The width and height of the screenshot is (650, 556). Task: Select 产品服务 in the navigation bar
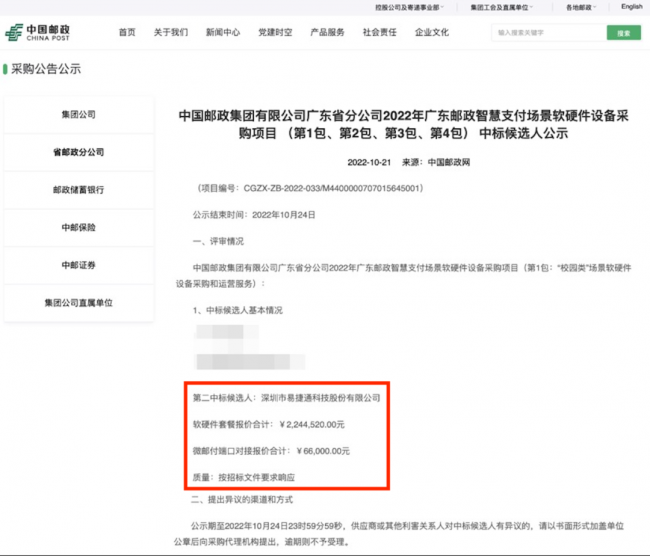coord(327,32)
